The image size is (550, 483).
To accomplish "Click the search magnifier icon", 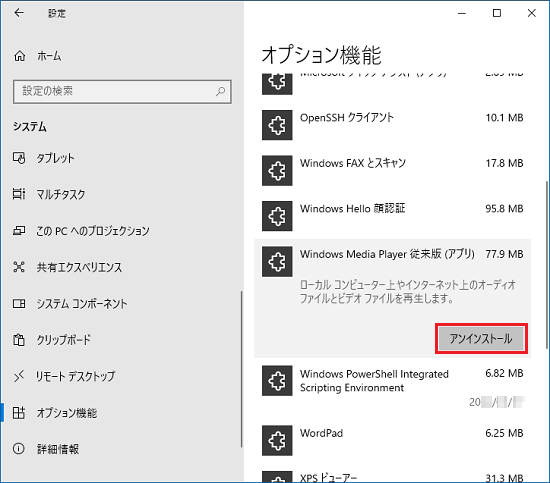I will click(220, 92).
